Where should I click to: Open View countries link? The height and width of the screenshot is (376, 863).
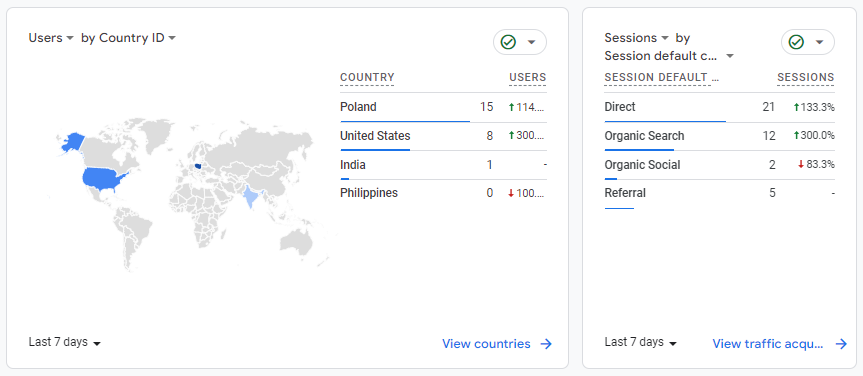[487, 344]
